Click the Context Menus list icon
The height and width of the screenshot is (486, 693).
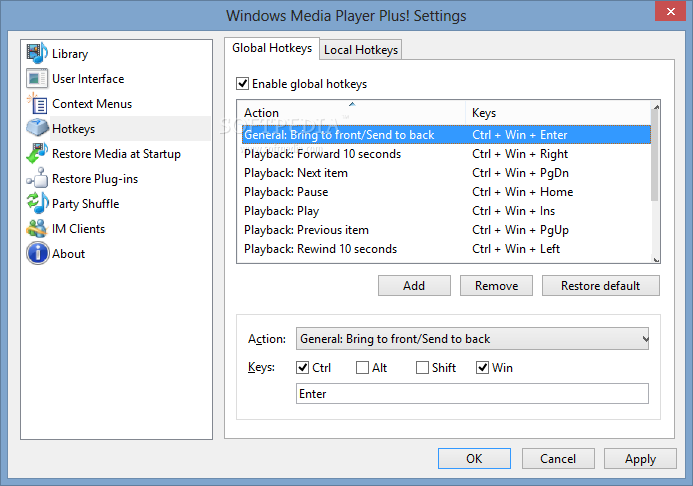point(37,104)
